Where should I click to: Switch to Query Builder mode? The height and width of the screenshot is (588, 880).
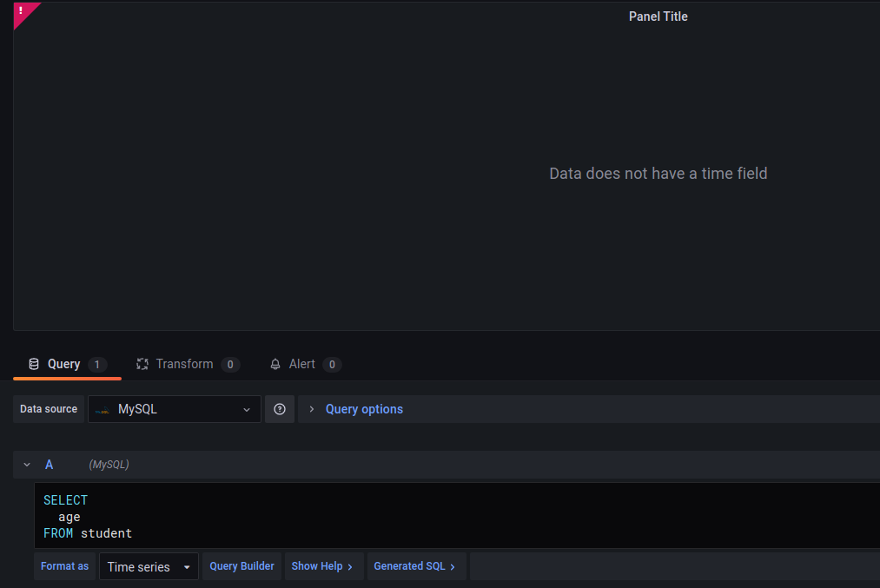point(242,566)
